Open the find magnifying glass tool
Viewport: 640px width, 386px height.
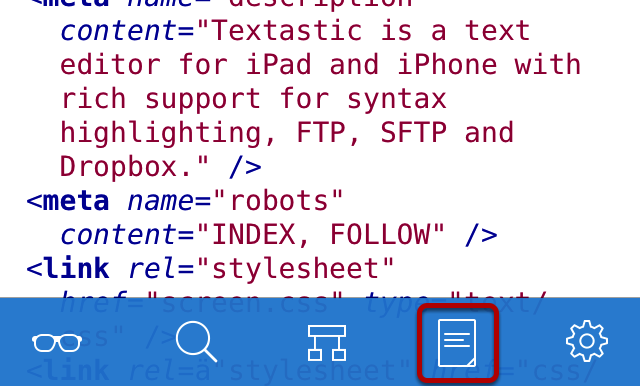pos(196,342)
